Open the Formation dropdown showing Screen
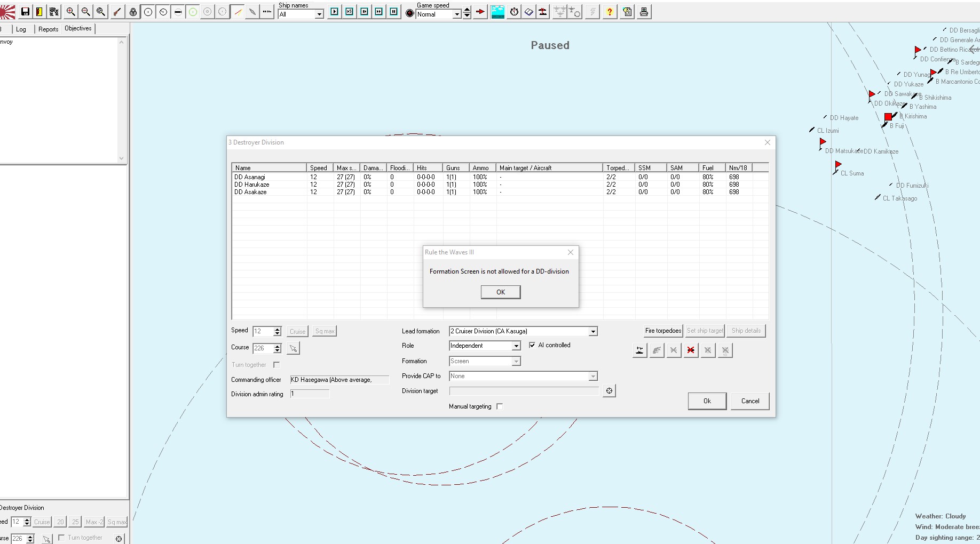The height and width of the screenshot is (544, 980). point(516,361)
